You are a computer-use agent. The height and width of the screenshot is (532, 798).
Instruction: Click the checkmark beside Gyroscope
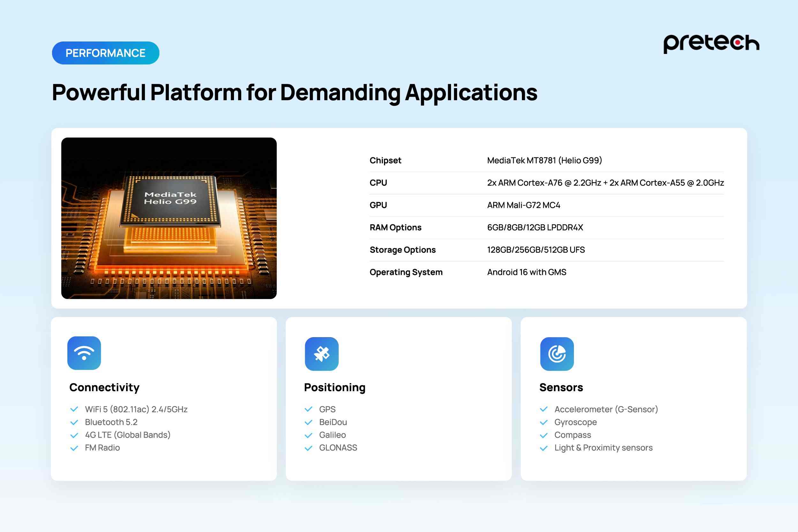pyautogui.click(x=544, y=423)
